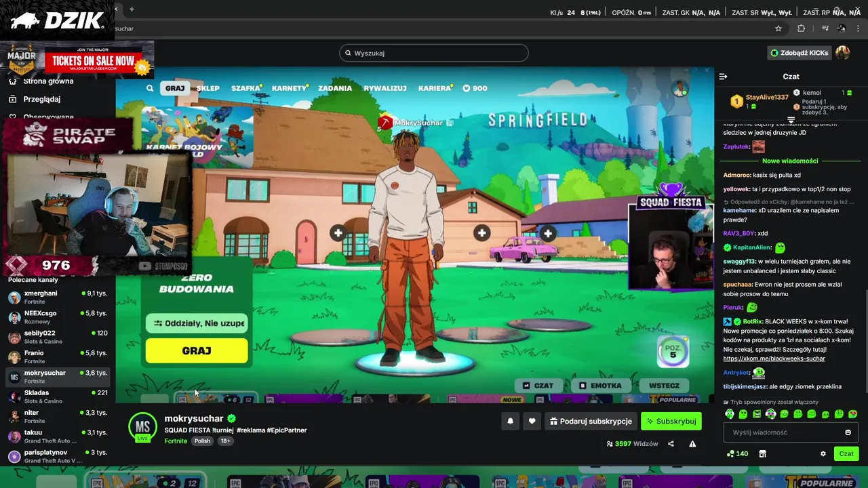Click KARIERA tab in Fortnite lobby
This screenshot has width=868, height=488.
[434, 88]
